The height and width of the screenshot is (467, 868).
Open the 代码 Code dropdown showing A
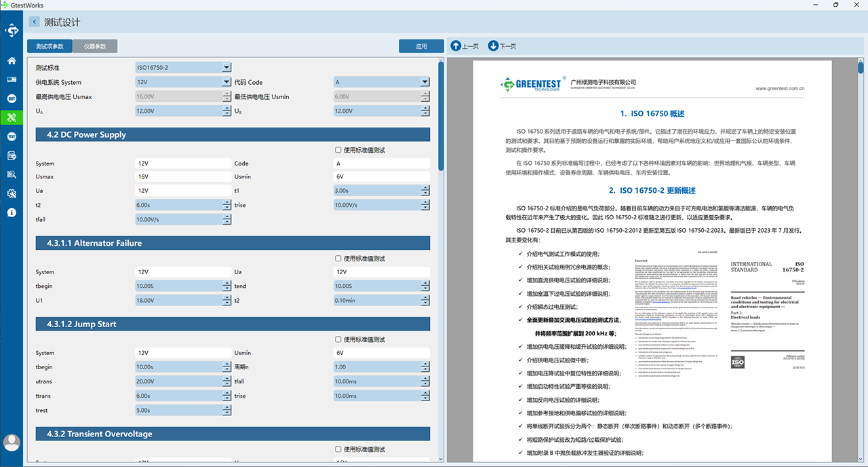click(x=382, y=82)
